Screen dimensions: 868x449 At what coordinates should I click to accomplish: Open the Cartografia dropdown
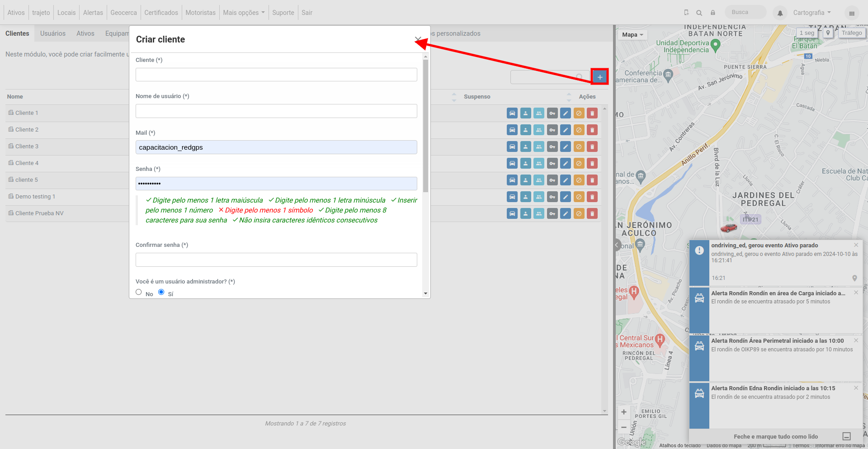pyautogui.click(x=812, y=13)
